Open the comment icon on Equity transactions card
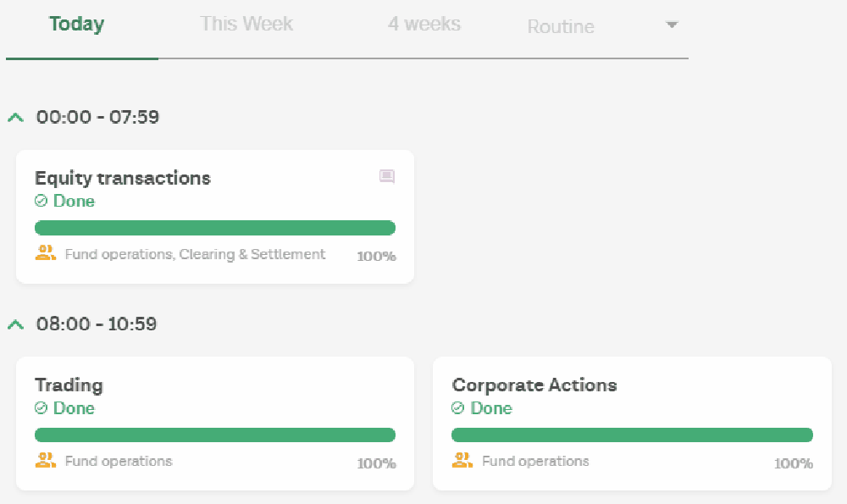This screenshot has width=847, height=504. pos(387,176)
